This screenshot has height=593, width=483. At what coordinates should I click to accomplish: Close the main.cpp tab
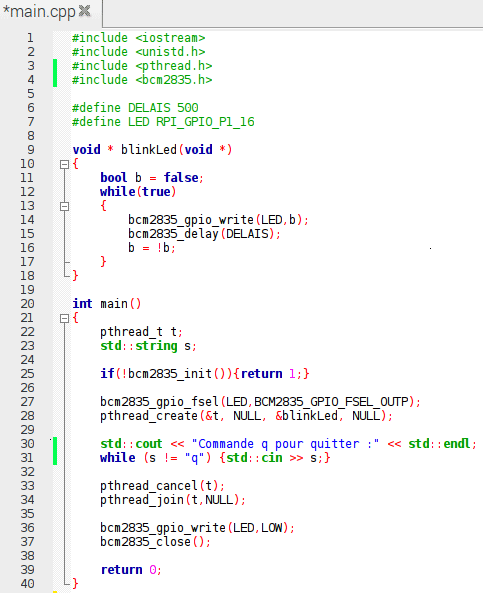(85, 11)
